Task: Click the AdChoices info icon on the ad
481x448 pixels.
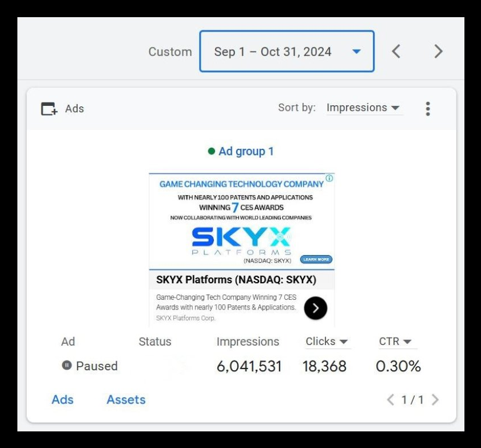Action: [x=329, y=178]
